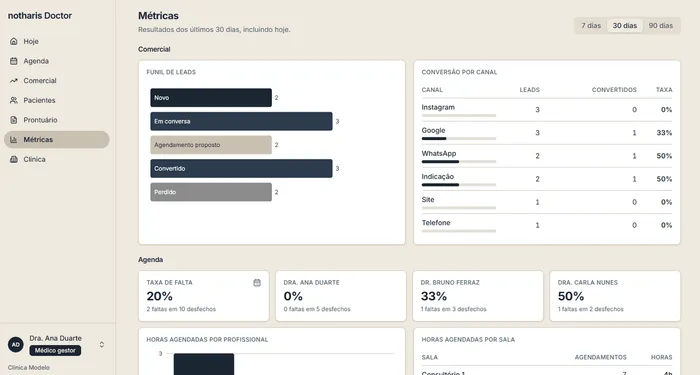
Task: Open Hoje in the sidebar
Action: tap(57, 42)
